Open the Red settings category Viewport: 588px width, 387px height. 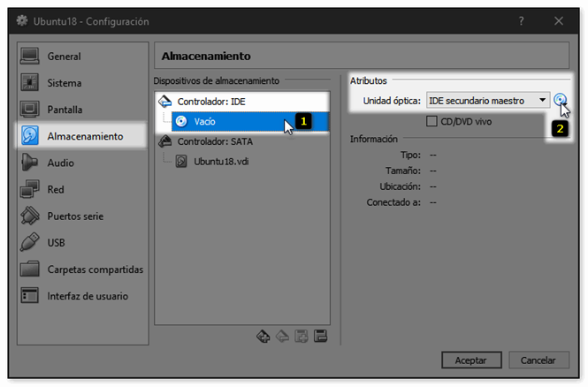(82, 190)
